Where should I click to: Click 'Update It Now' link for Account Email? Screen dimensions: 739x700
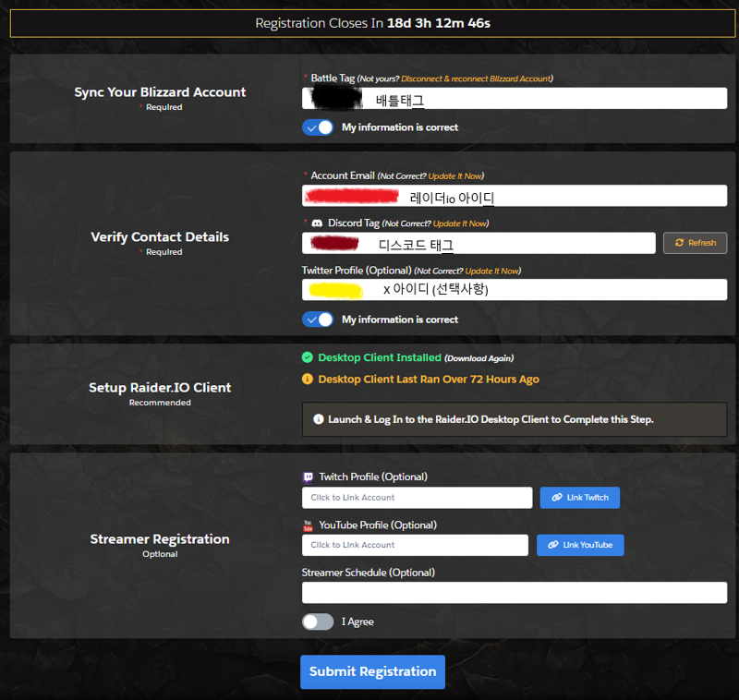click(454, 176)
